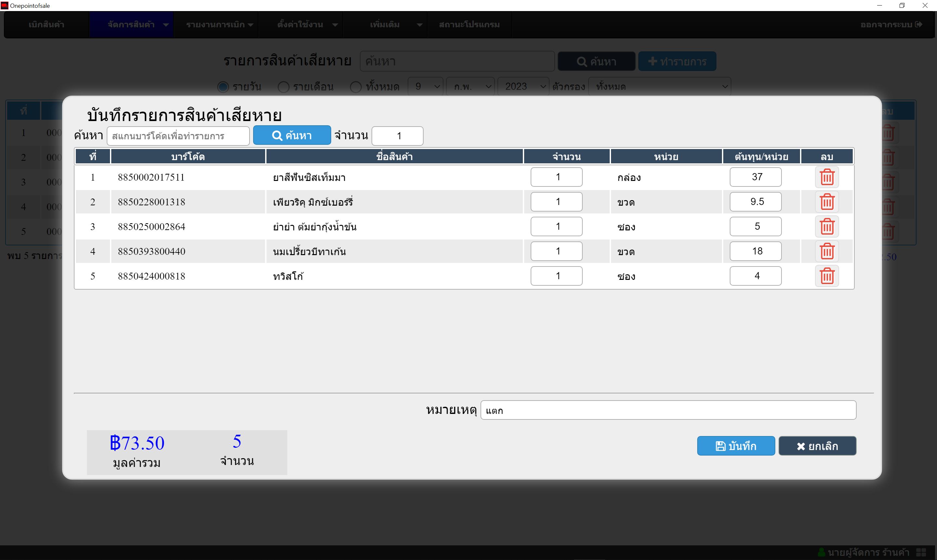The width and height of the screenshot is (937, 560).
Task: Click the ต้นทุน/หน่วย column header
Action: click(761, 156)
